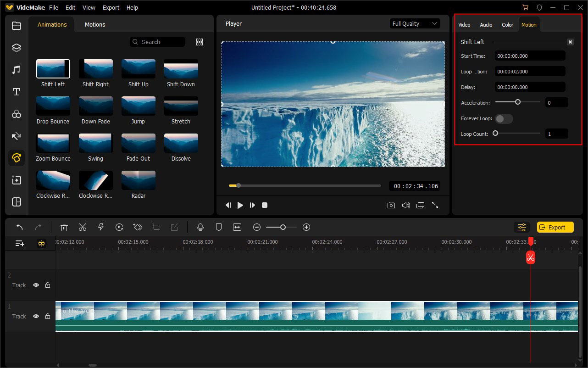
Task: Select the Crop tool in the toolbar
Action: (x=156, y=227)
